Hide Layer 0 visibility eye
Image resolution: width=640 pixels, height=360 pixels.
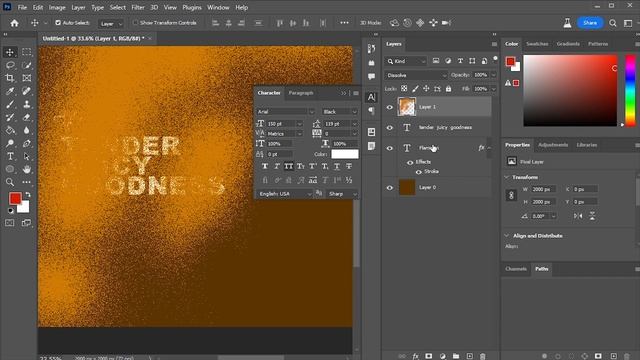point(389,188)
